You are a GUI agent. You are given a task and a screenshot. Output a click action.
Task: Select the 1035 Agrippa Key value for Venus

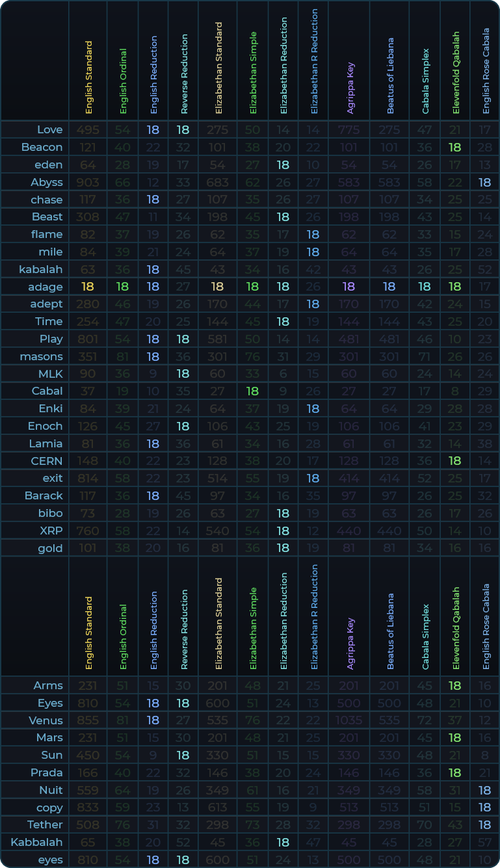pyautogui.click(x=349, y=720)
